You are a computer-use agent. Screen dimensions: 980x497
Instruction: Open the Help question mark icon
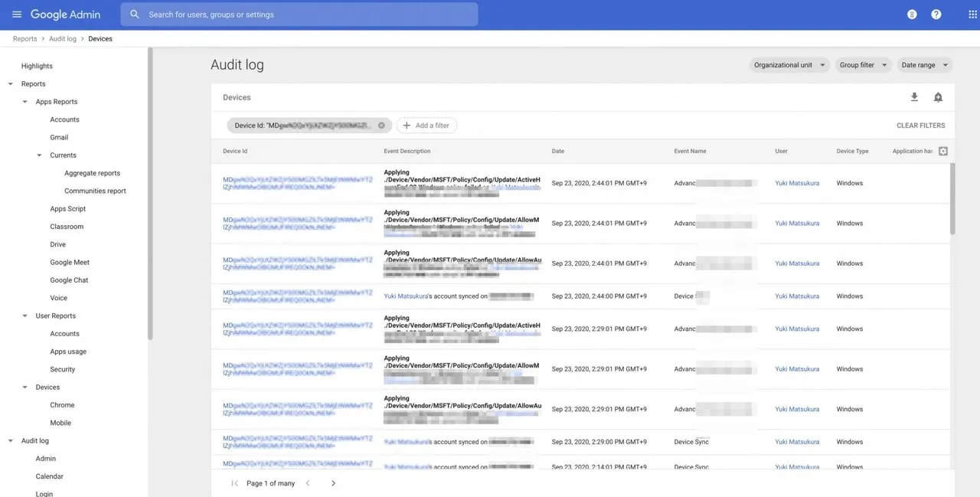pyautogui.click(x=936, y=15)
